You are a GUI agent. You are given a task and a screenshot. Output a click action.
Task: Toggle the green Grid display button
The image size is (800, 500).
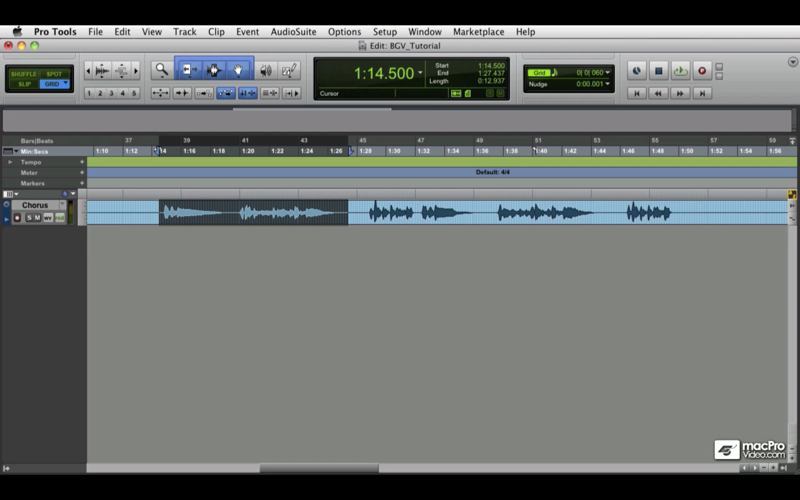pos(538,72)
